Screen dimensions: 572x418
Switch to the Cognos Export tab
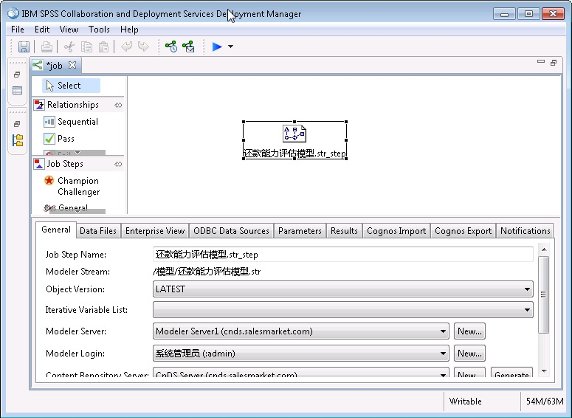click(x=463, y=231)
